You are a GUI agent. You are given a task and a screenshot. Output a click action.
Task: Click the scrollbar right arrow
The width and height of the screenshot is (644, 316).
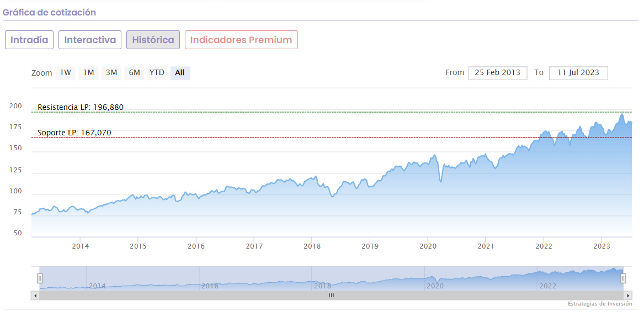pos(629,296)
